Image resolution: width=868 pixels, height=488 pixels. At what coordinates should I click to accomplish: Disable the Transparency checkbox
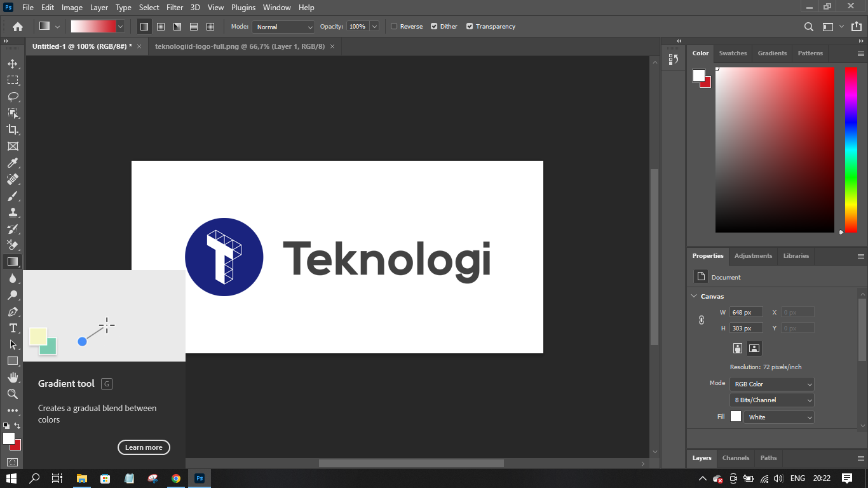[470, 27]
